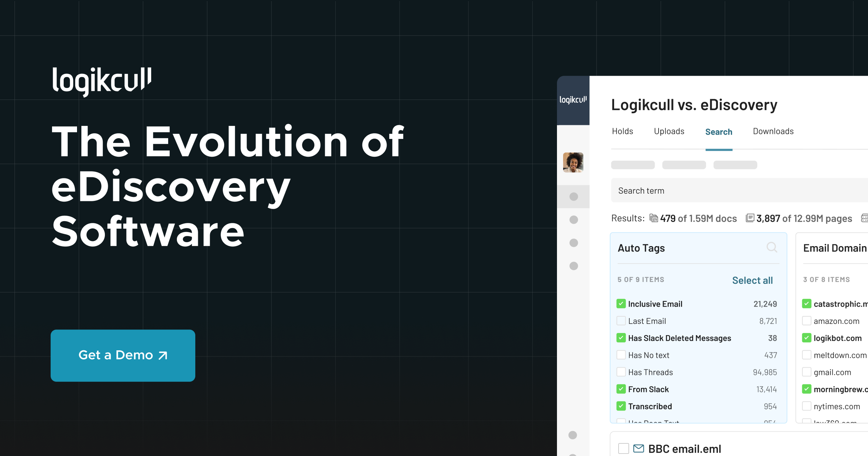Uncheck the Inclusive Email auto tag
Screen dimensions: 868x456
621,304
